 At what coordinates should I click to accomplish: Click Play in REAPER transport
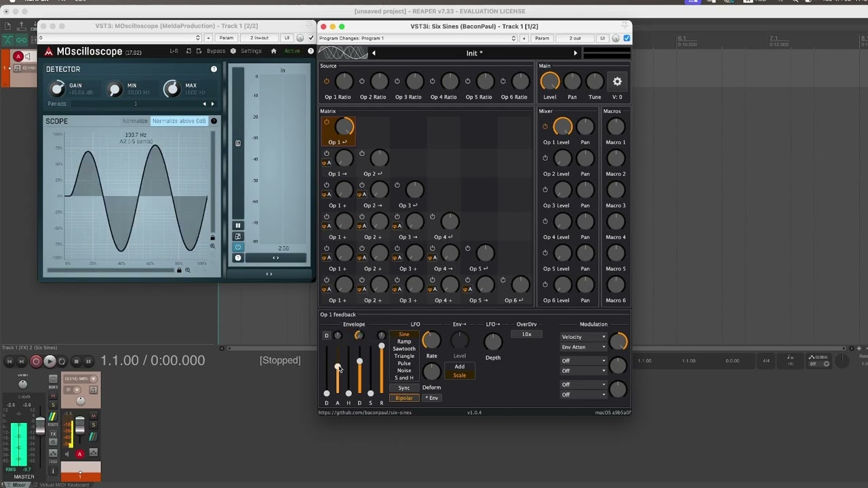(50, 361)
